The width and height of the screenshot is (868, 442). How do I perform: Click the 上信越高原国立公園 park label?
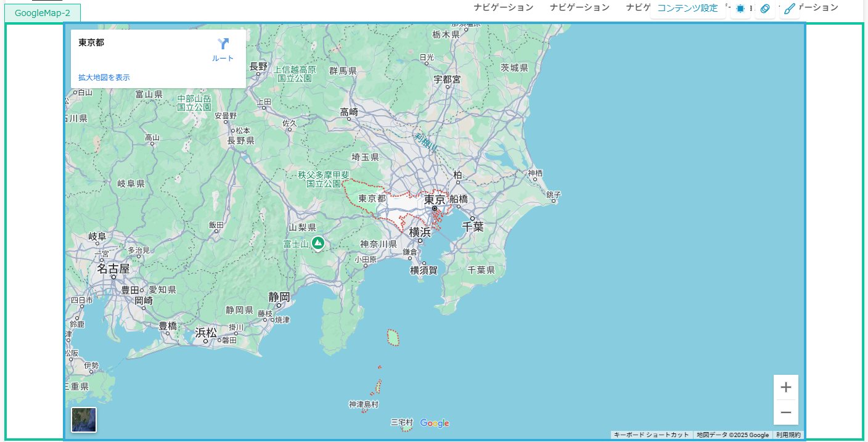295,74
